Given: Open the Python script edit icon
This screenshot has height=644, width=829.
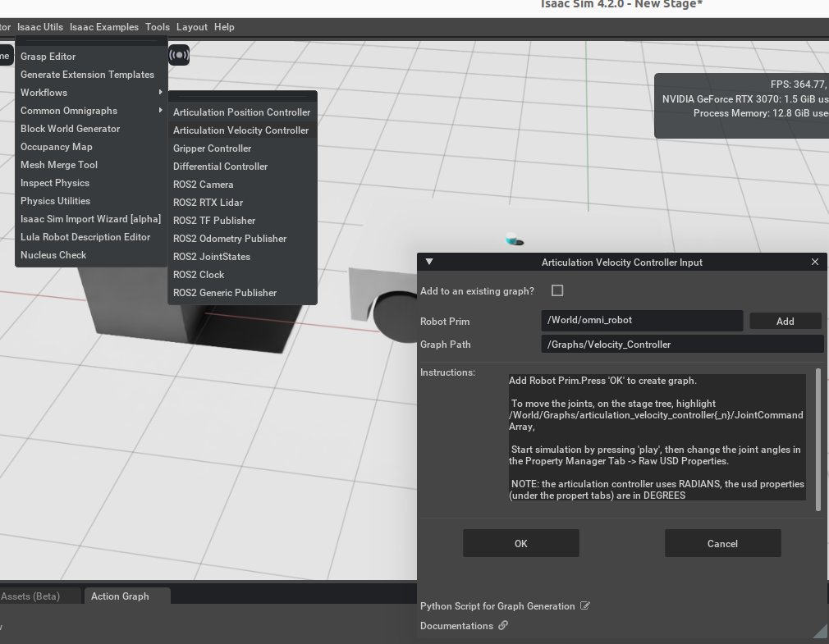Looking at the screenshot, I should (584, 605).
